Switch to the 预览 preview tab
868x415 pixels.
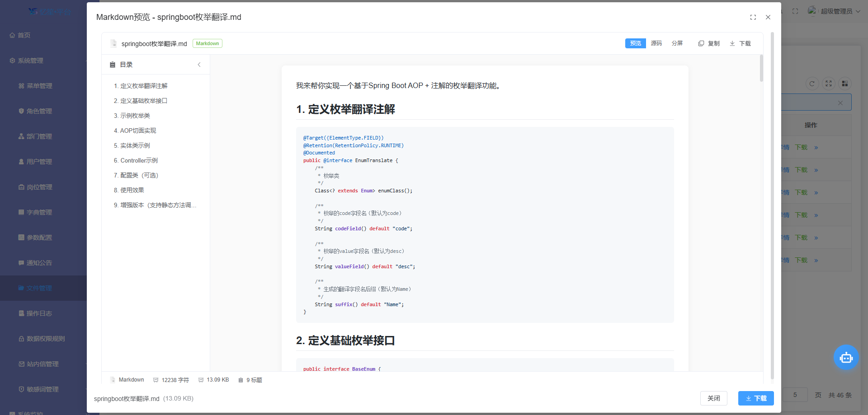click(x=635, y=43)
